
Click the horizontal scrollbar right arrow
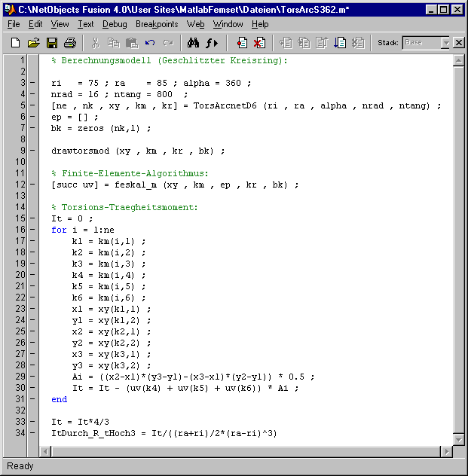(x=445, y=451)
